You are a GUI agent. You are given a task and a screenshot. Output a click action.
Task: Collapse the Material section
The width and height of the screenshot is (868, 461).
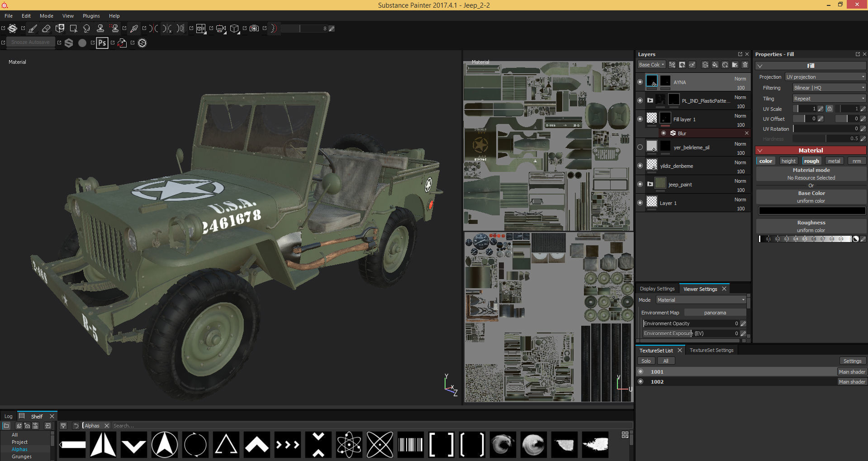click(760, 151)
